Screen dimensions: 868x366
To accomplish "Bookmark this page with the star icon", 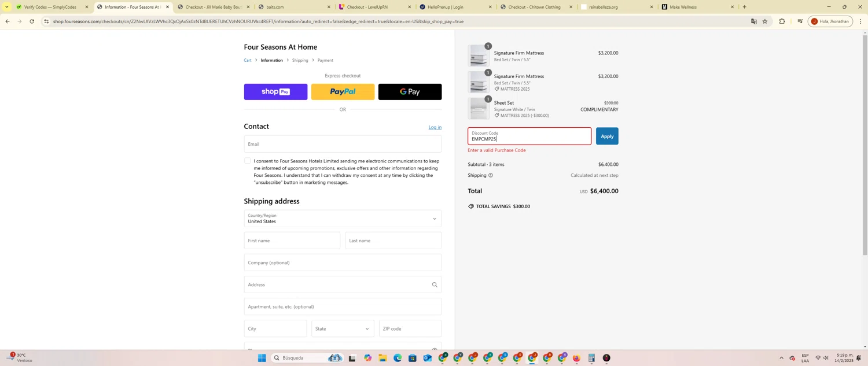I will pos(765,21).
